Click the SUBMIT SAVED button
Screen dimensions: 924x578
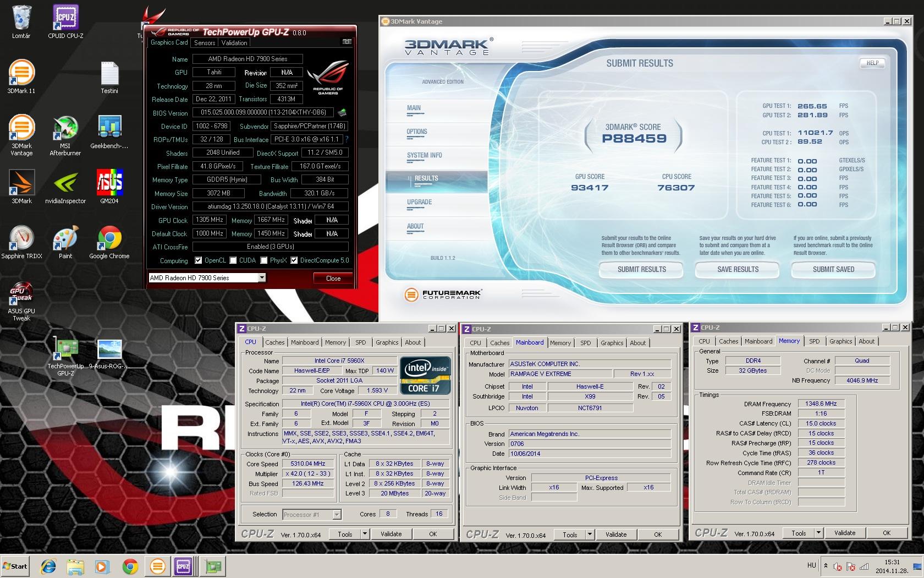[x=833, y=269]
